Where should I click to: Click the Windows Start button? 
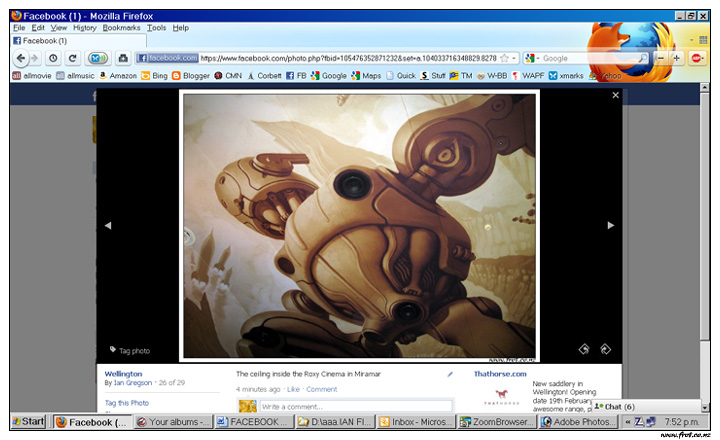pyautogui.click(x=28, y=421)
